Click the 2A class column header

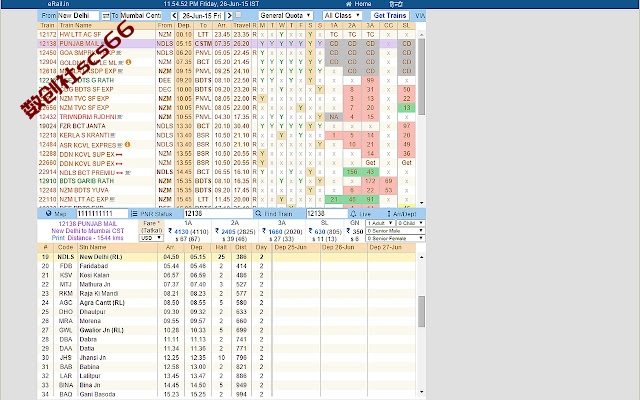[352, 25]
